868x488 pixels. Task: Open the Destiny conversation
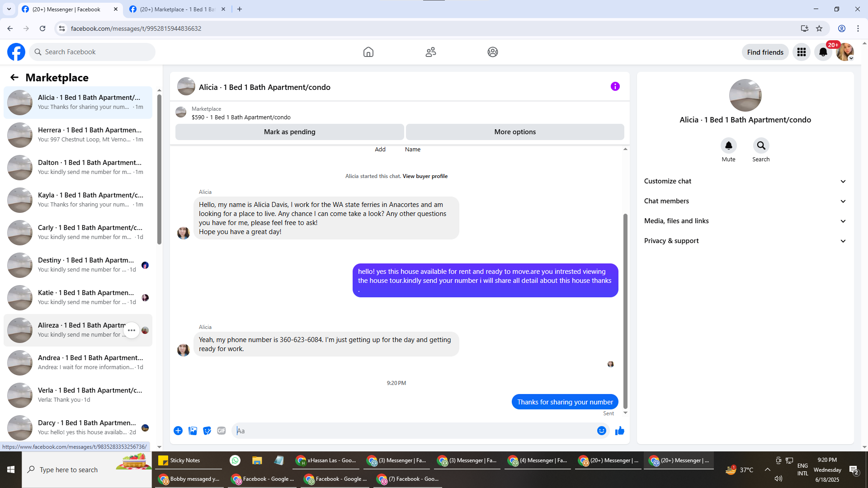pyautogui.click(x=78, y=265)
